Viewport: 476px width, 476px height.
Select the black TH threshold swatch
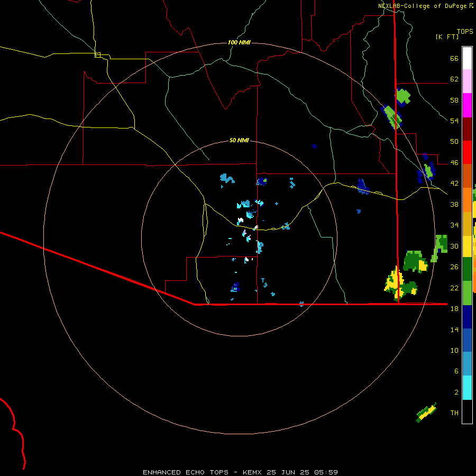467,411
